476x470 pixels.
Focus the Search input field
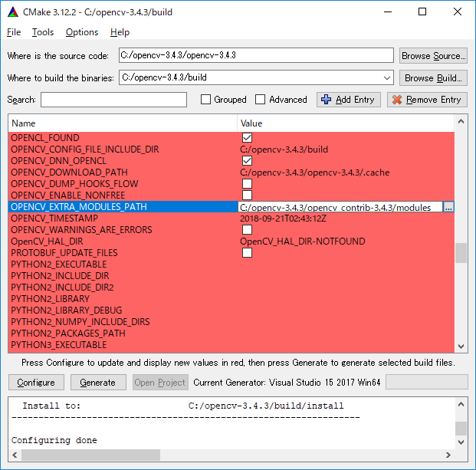[113, 100]
